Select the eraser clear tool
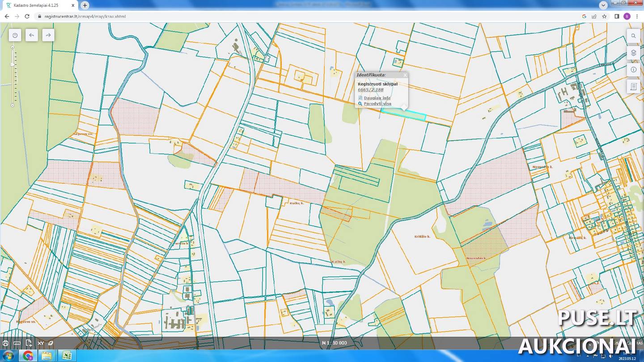The image size is (644, 362). 51,343
